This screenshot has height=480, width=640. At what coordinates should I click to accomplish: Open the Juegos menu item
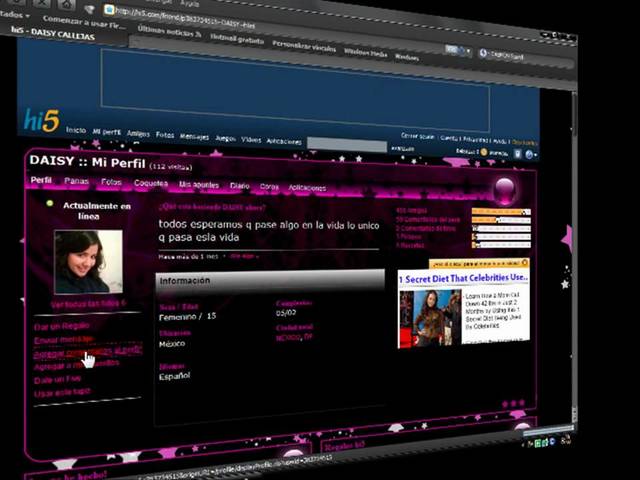coord(225,138)
